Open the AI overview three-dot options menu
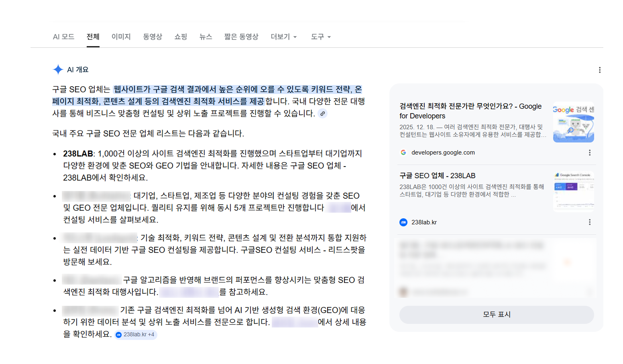The height and width of the screenshot is (364, 623). [600, 70]
